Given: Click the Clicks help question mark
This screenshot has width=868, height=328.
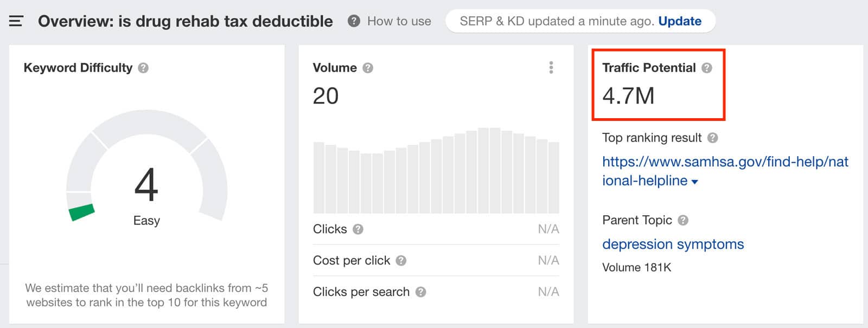Looking at the screenshot, I should 358,229.
